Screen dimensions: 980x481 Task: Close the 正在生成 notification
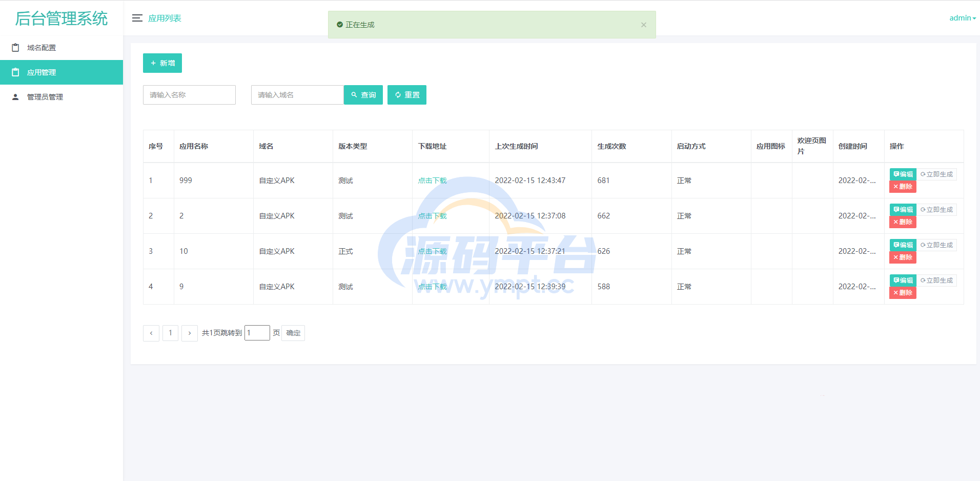[644, 25]
